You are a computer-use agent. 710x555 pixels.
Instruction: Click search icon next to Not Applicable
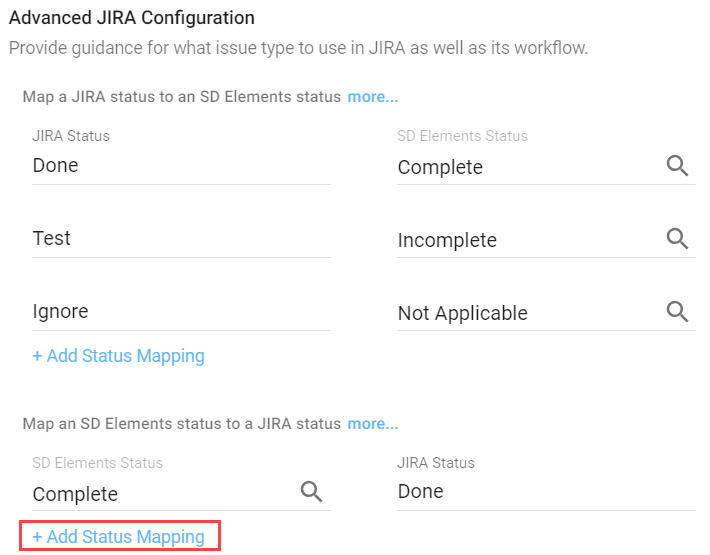pyautogui.click(x=677, y=311)
